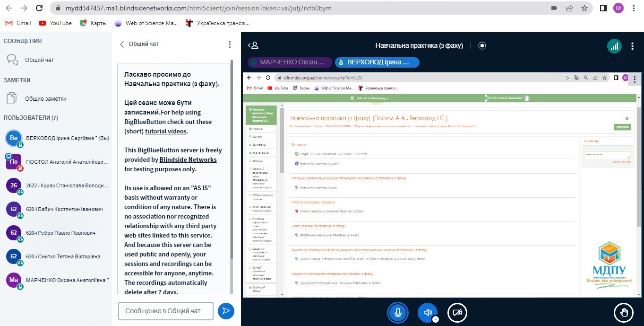Open meeting options menu top right
Image resolution: width=644 pixels, height=326 pixels.
point(633,46)
